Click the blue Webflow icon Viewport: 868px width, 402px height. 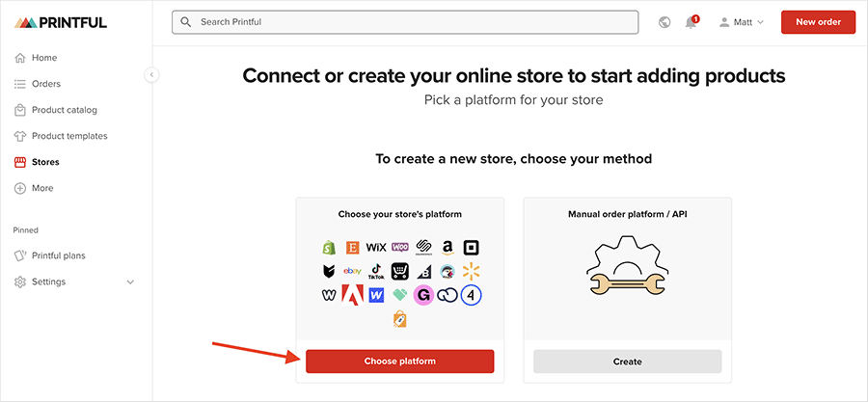(x=376, y=295)
